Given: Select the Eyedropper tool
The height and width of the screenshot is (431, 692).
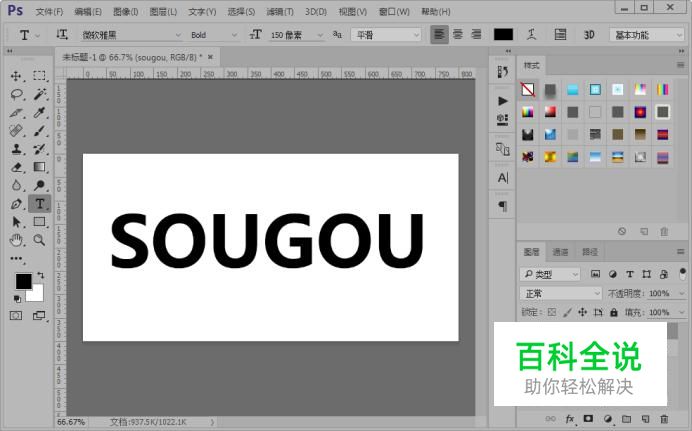Looking at the screenshot, I should pyautogui.click(x=39, y=113).
